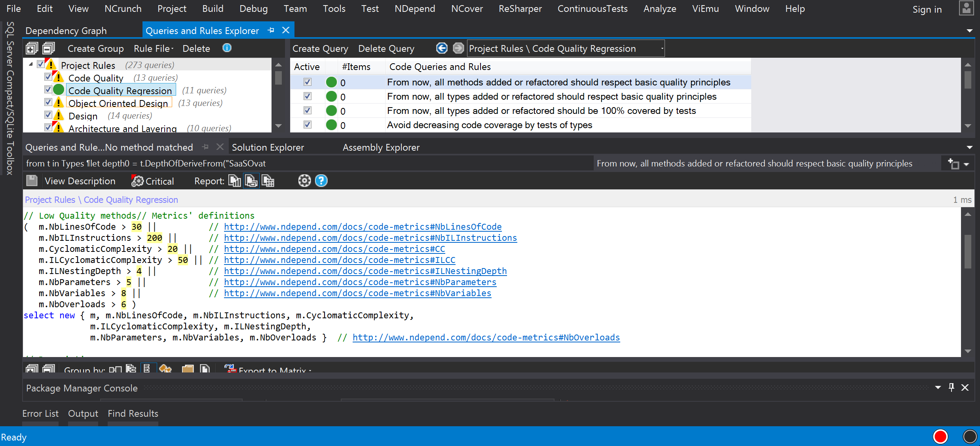The image size is (980, 446).
Task: Uncheck Active for Avoid decreasing code coverage rule
Action: [308, 125]
